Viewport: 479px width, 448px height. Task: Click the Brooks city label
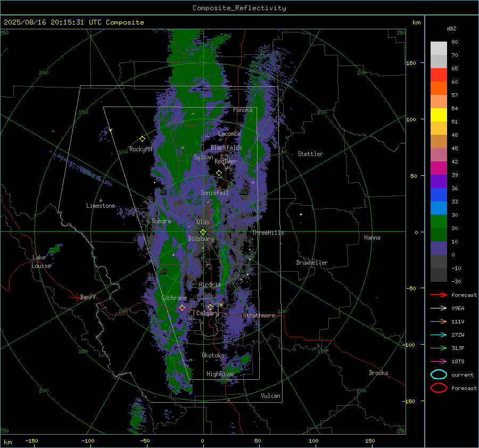[378, 373]
